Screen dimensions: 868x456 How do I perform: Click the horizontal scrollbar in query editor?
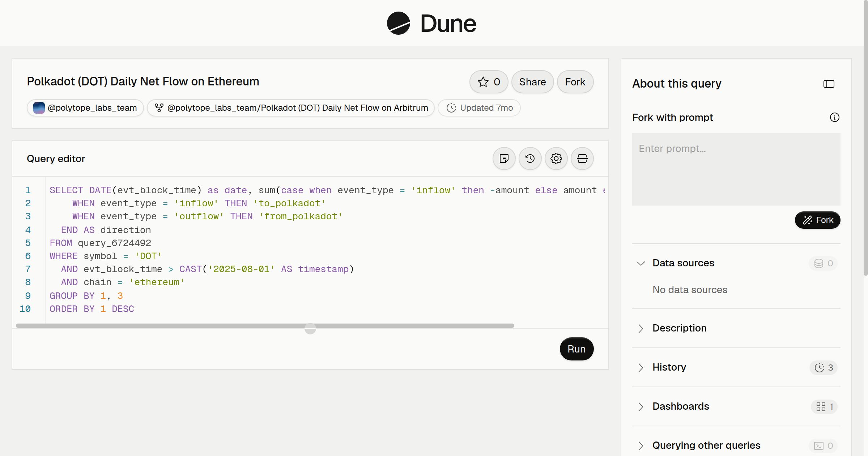(265, 326)
